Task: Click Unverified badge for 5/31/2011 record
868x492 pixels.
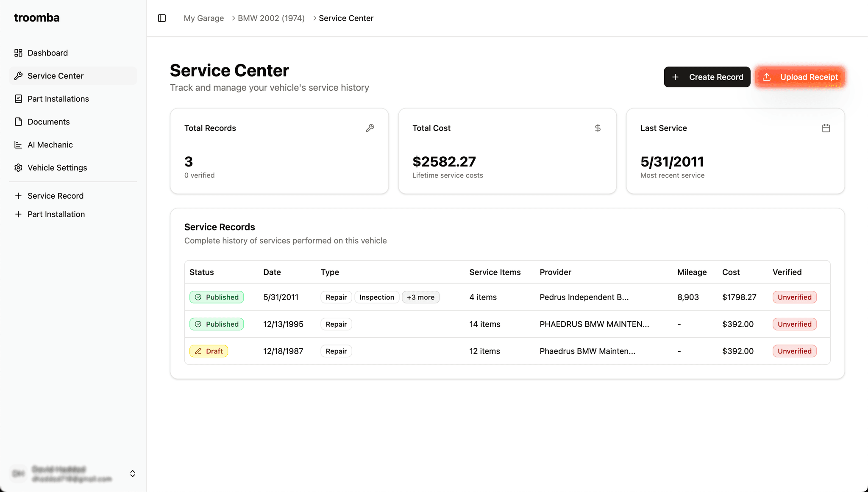Action: point(794,297)
